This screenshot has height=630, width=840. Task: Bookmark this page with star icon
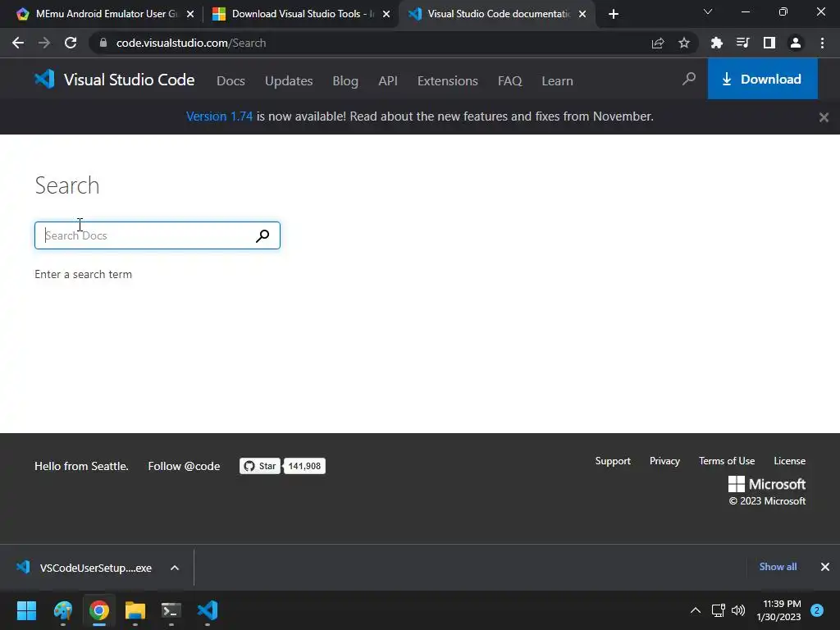684,43
